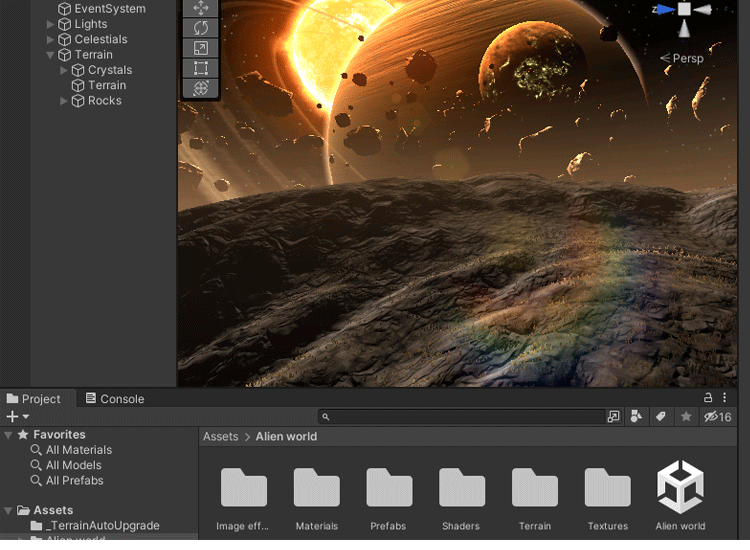Viewport: 750px width, 550px height.
Task: Toggle the favorites star filter
Action: [686, 417]
